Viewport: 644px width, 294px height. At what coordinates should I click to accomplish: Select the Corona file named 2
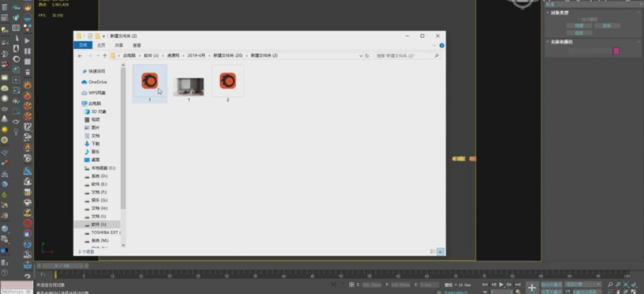coord(228,84)
